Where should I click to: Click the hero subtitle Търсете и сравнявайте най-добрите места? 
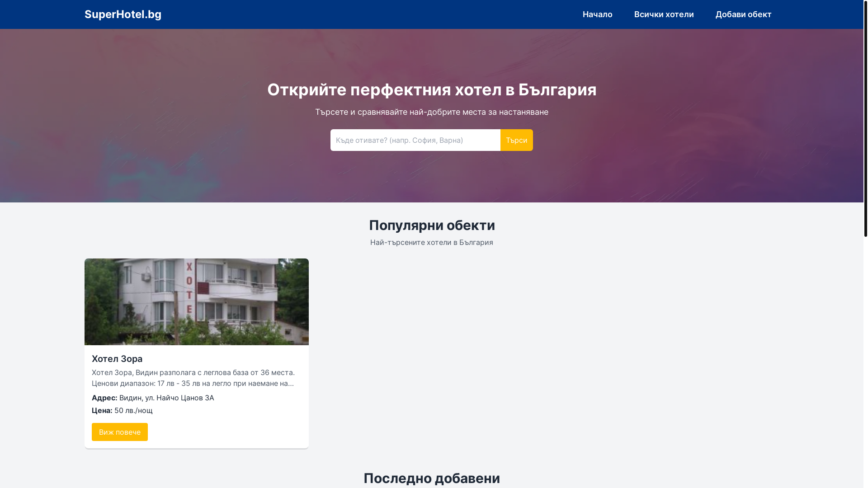point(432,112)
